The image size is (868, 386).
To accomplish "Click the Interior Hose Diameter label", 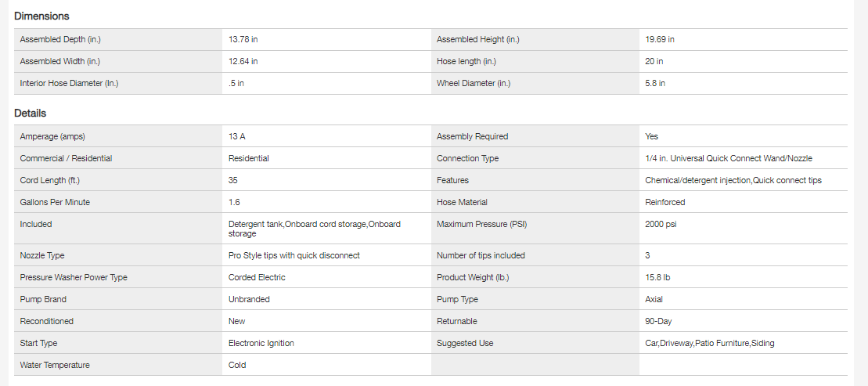I will click(69, 83).
